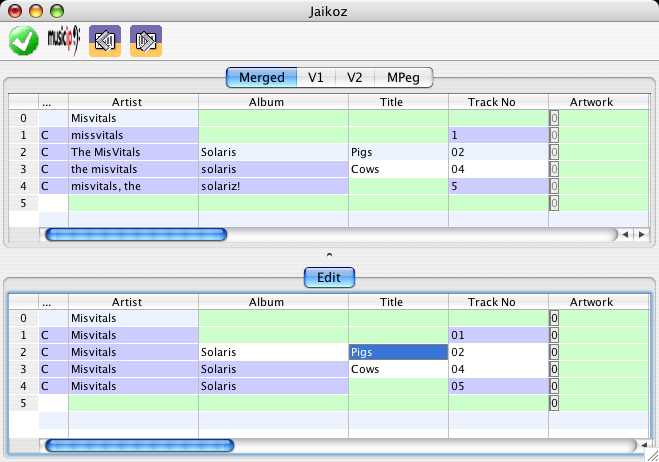Switch to the MPeg tab
Viewport: 659px width, 462px height.
[x=403, y=77]
